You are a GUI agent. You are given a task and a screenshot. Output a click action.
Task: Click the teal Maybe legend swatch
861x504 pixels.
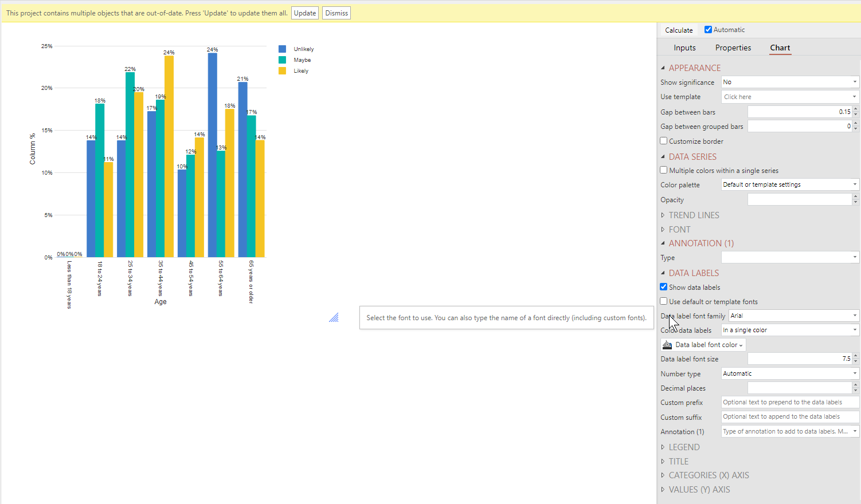282,60
